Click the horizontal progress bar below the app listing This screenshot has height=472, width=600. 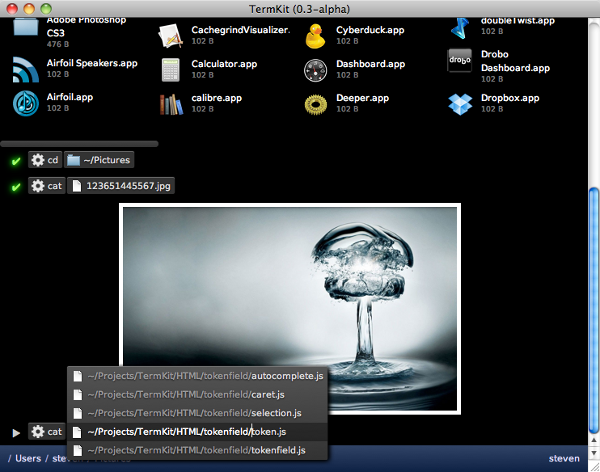(79, 144)
